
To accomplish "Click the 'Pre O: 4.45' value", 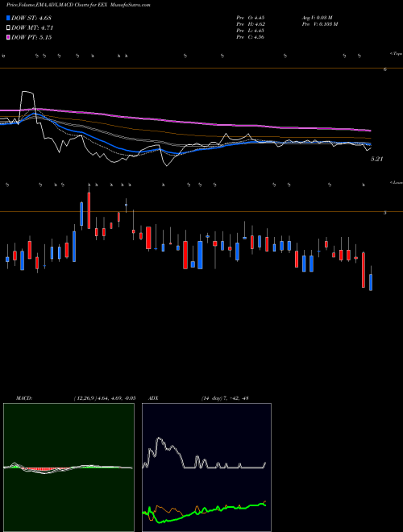I will coord(251,18).
